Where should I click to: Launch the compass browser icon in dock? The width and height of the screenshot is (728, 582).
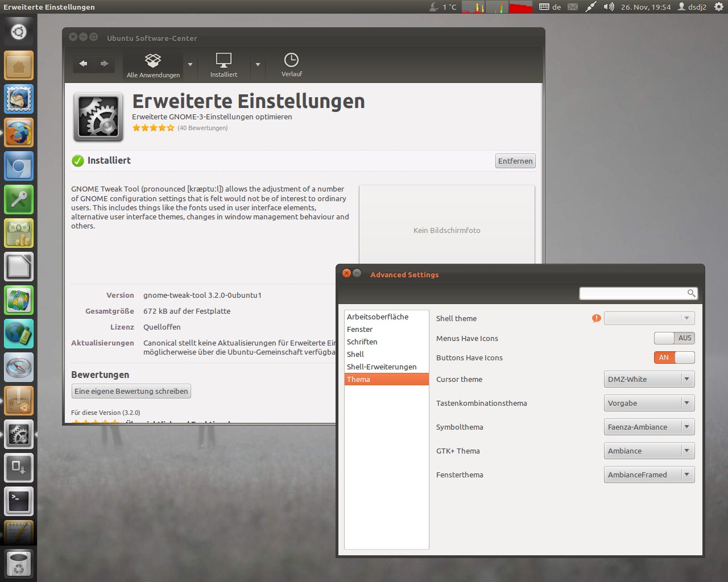point(19,368)
